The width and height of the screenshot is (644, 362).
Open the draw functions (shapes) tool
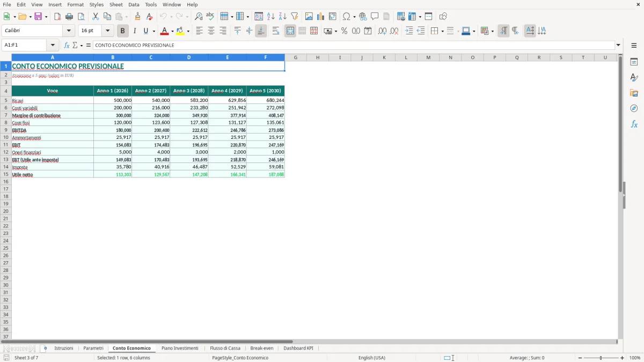point(443,17)
